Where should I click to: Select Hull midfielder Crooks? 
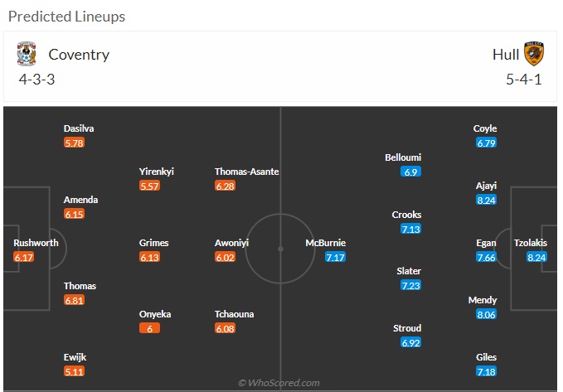pos(406,215)
